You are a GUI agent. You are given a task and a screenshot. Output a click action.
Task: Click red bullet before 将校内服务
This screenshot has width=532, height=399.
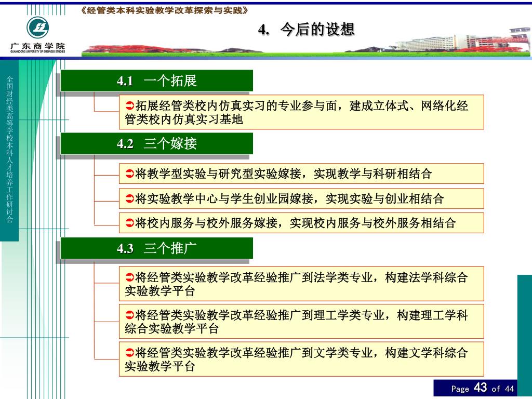[x=129, y=223]
